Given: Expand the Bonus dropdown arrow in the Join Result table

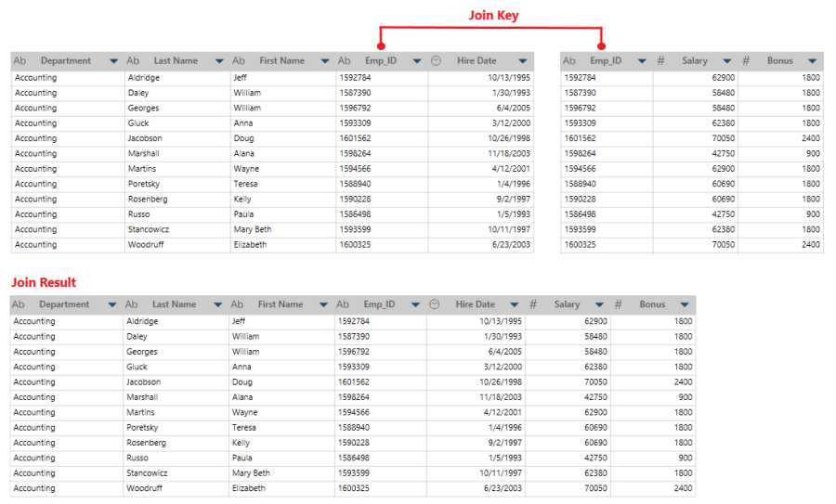Looking at the screenshot, I should pos(685,304).
